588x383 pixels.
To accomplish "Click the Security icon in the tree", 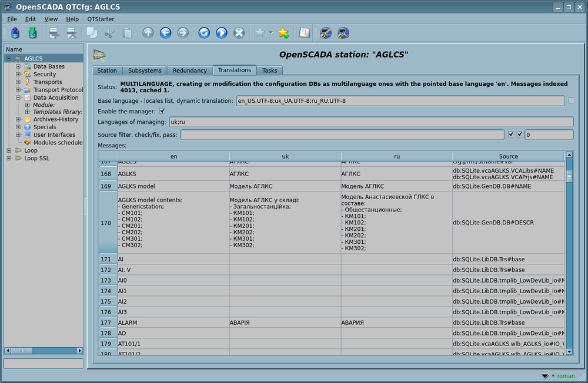I will coord(27,75).
